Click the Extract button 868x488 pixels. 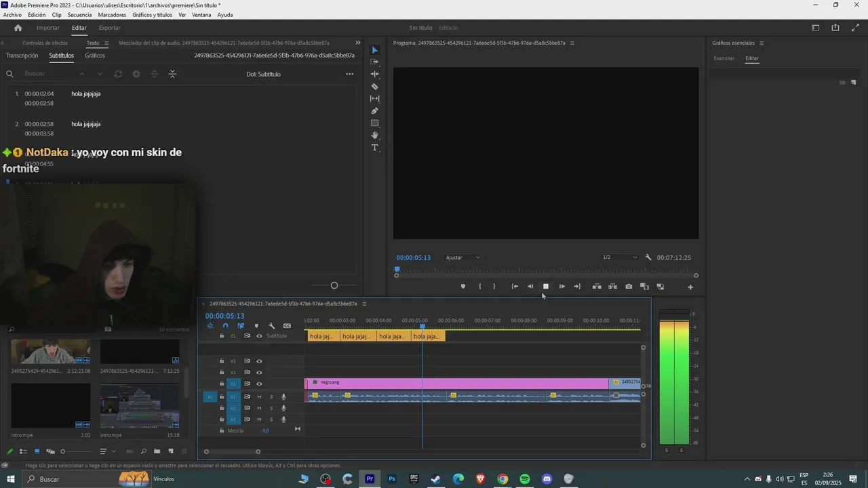[612, 287]
